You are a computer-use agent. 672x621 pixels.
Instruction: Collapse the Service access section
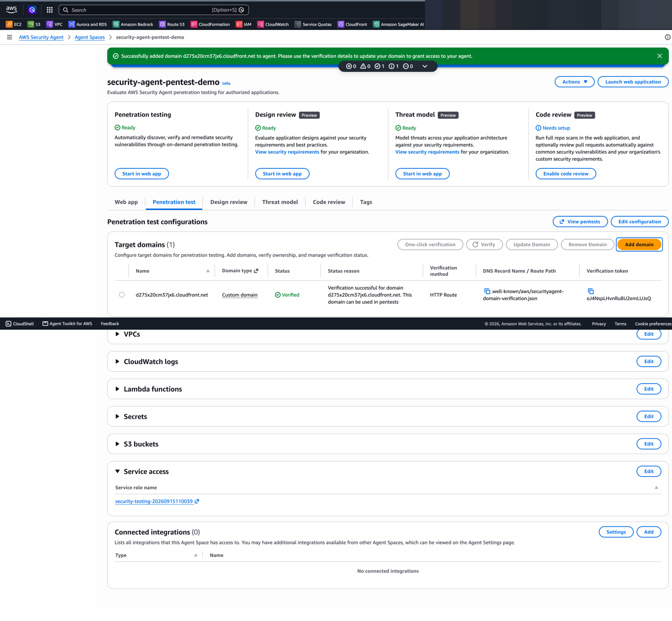click(117, 471)
